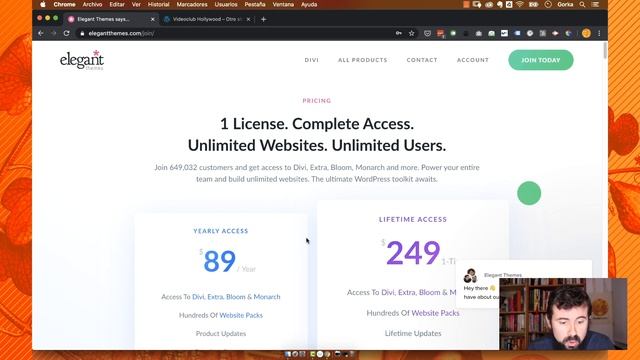Click Bloom link in Yearly Access card

236,297
